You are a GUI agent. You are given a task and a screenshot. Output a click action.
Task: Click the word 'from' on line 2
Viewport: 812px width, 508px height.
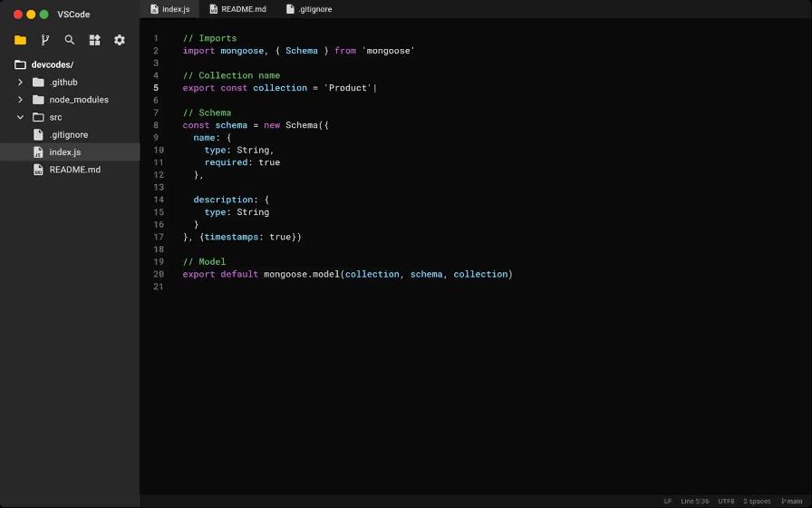[x=345, y=50]
